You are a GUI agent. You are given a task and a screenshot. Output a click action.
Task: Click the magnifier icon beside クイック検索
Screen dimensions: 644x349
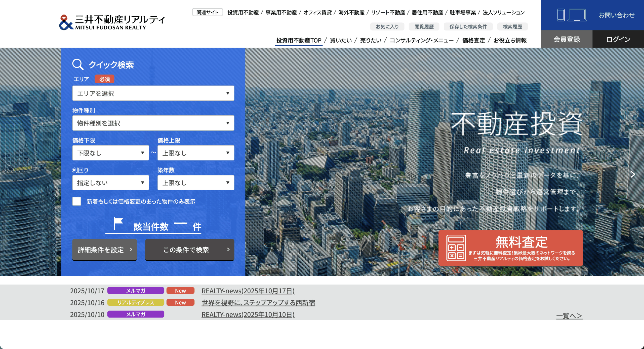click(x=78, y=65)
